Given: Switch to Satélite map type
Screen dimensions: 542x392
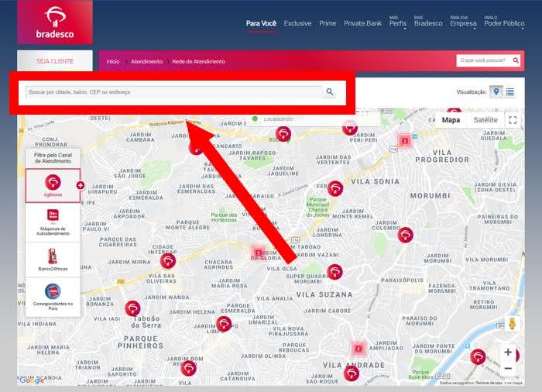Looking at the screenshot, I should pyautogui.click(x=485, y=120).
